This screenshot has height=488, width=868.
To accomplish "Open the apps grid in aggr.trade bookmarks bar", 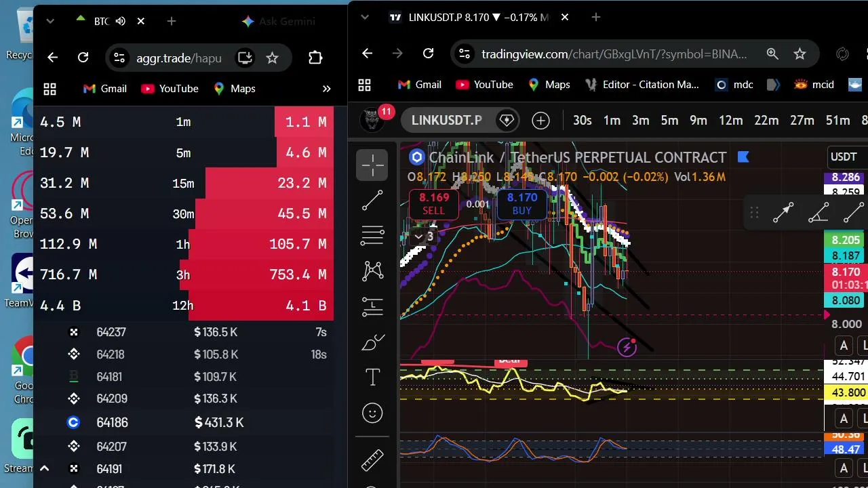I will pyautogui.click(x=50, y=89).
